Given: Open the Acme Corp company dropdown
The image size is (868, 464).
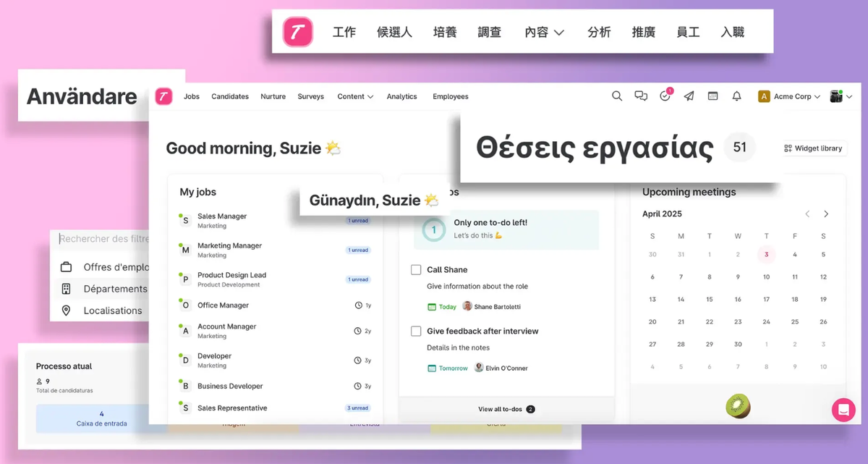Looking at the screenshot, I should click(788, 96).
